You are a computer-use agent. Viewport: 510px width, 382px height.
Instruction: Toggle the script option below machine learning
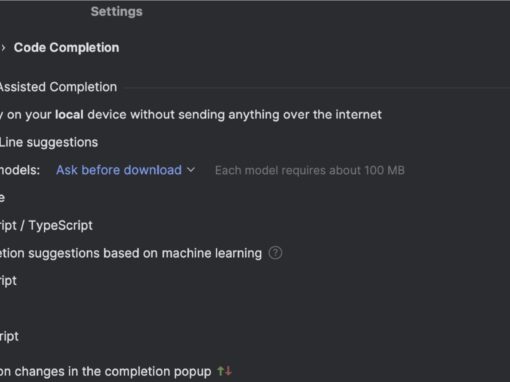click(x=8, y=281)
